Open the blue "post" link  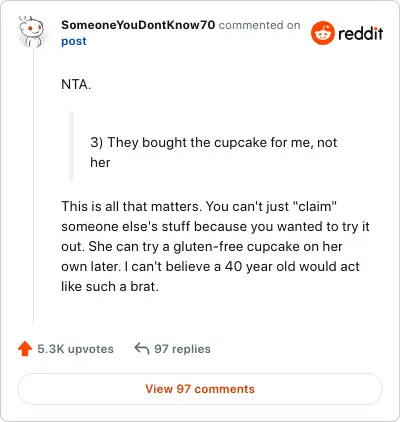tap(74, 41)
